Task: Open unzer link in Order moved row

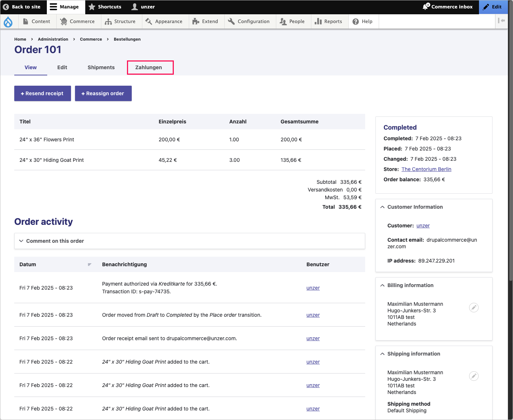Action: [x=313, y=315]
